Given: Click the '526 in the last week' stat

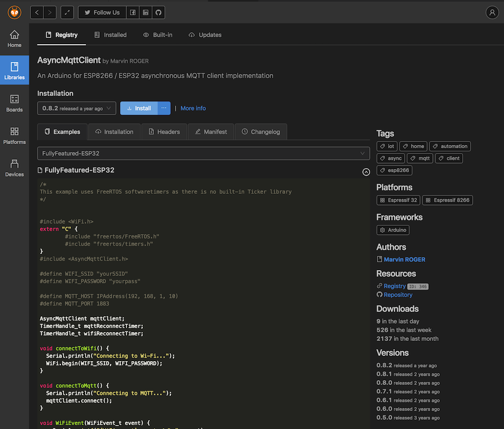Looking at the screenshot, I should tap(404, 330).
